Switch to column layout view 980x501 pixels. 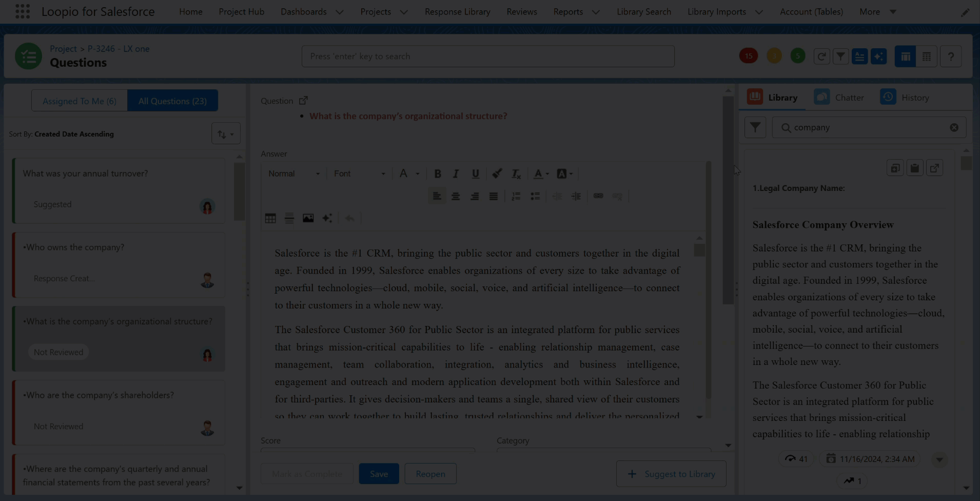905,56
